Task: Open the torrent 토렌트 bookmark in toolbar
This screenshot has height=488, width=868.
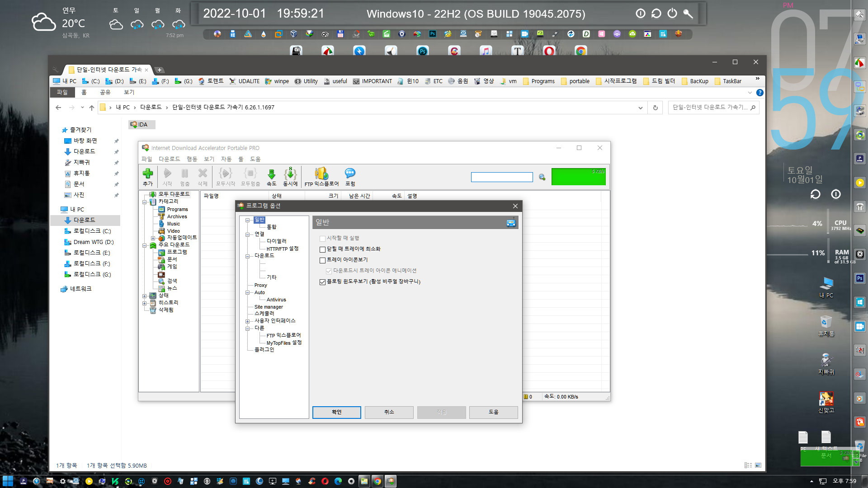Action: tap(211, 81)
